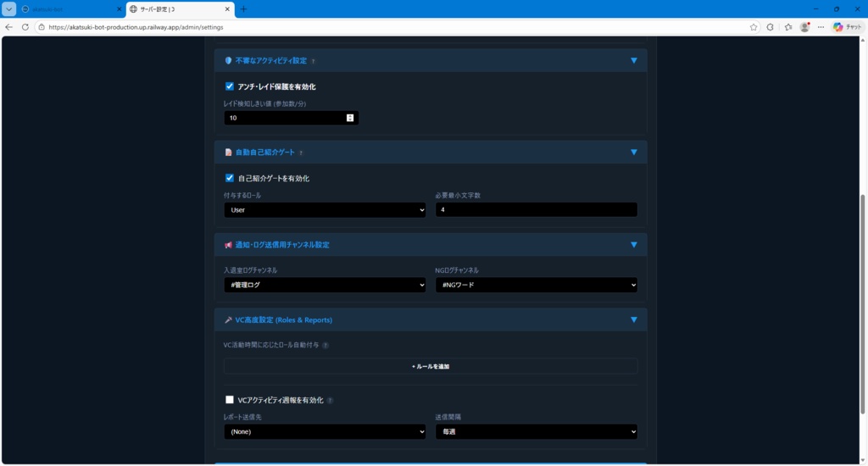Collapse the 不審なアクティビティ設定 section

tap(634, 61)
